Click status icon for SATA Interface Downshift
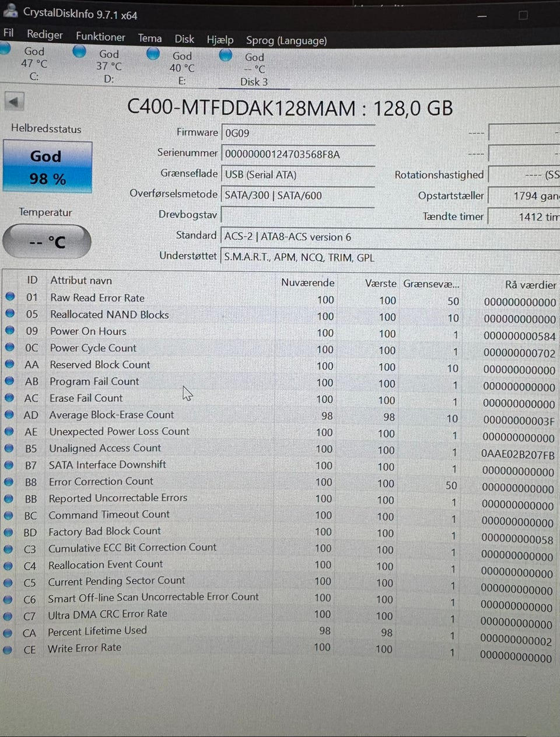 9,465
